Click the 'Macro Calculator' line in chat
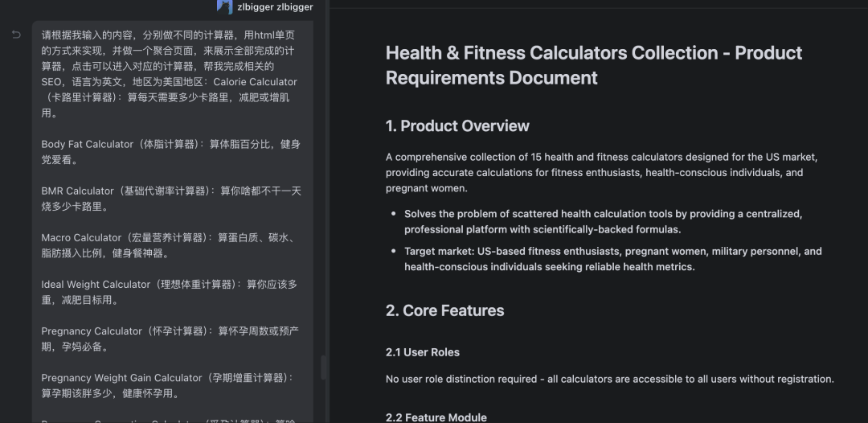Image resolution: width=868 pixels, height=423 pixels. pos(81,237)
